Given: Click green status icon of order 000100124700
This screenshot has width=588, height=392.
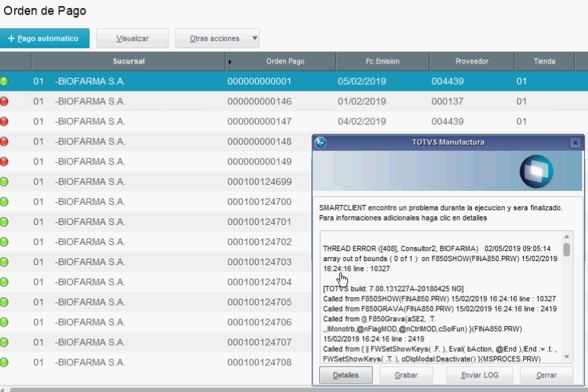Looking at the screenshot, I should [4, 202].
